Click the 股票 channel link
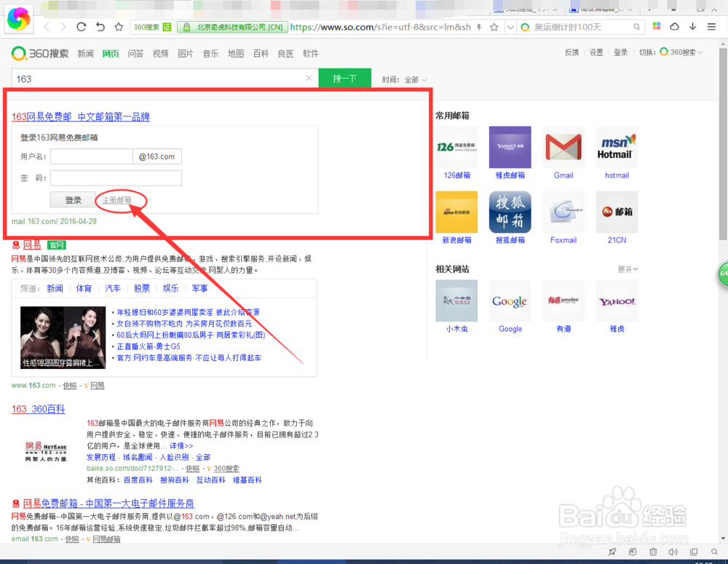Screen dimensions: 728x564 coord(142,288)
